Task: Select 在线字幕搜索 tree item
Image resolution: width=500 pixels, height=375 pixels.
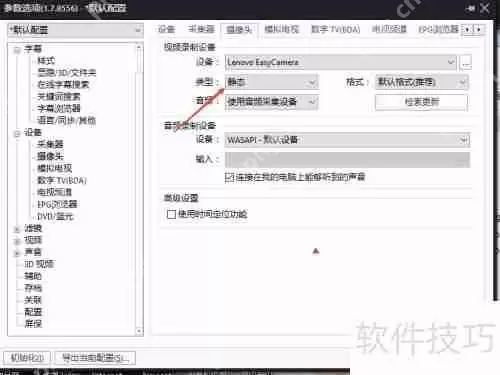Action: point(63,85)
